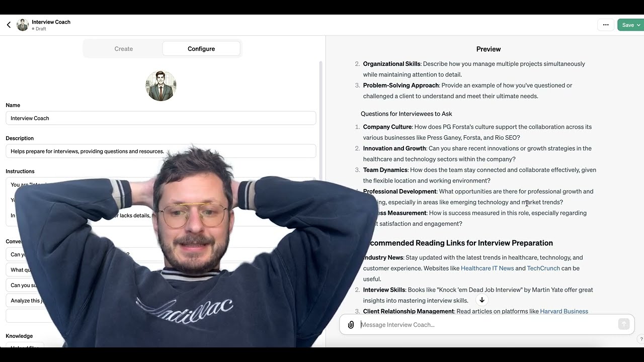The height and width of the screenshot is (362, 644).
Task: Click the "Description" field label
Action: point(20,138)
